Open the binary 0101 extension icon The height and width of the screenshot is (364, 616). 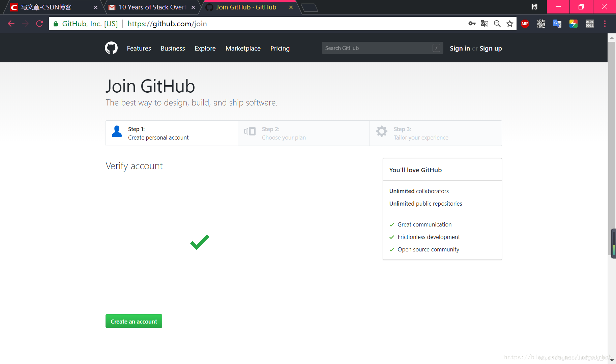(x=590, y=24)
